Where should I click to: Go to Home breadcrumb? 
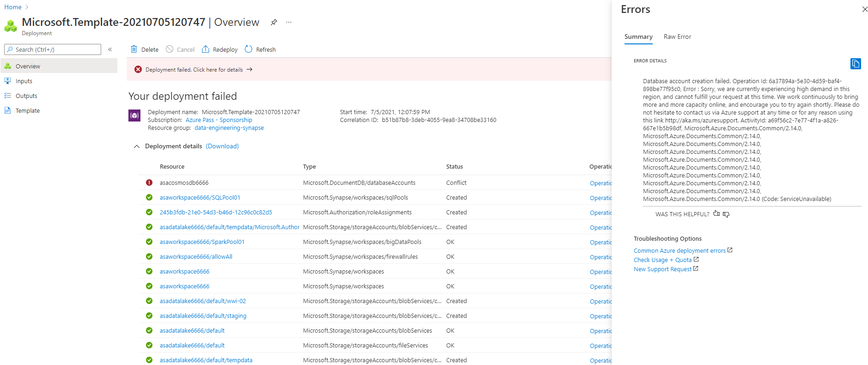[x=13, y=7]
